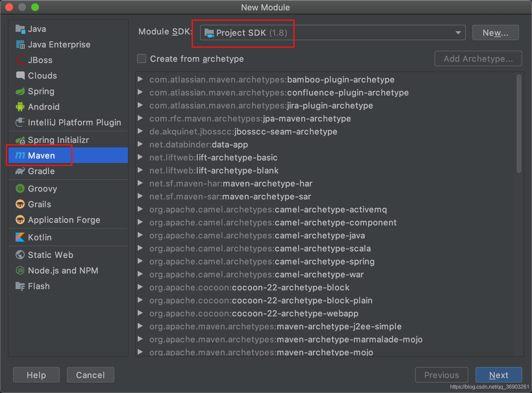Expand lift-archetype-blank entry
The height and width of the screenshot is (393, 532).
(140, 170)
